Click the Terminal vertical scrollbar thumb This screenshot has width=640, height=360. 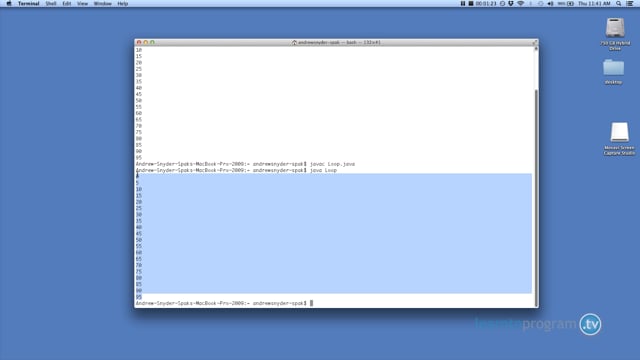click(536, 198)
